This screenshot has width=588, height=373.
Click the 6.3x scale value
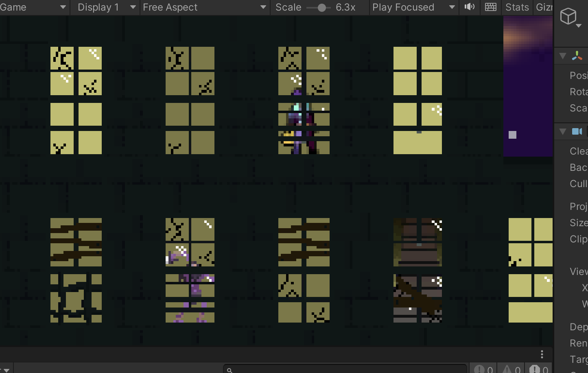click(x=345, y=7)
